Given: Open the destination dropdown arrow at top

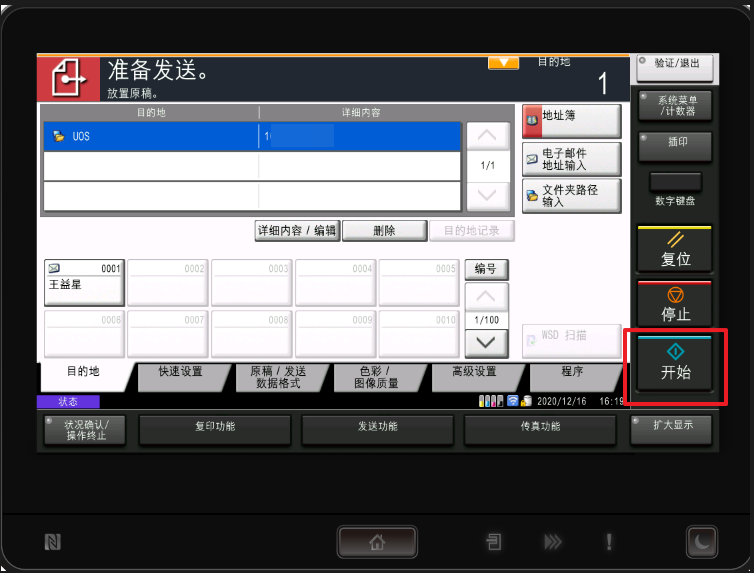Looking at the screenshot, I should [503, 63].
